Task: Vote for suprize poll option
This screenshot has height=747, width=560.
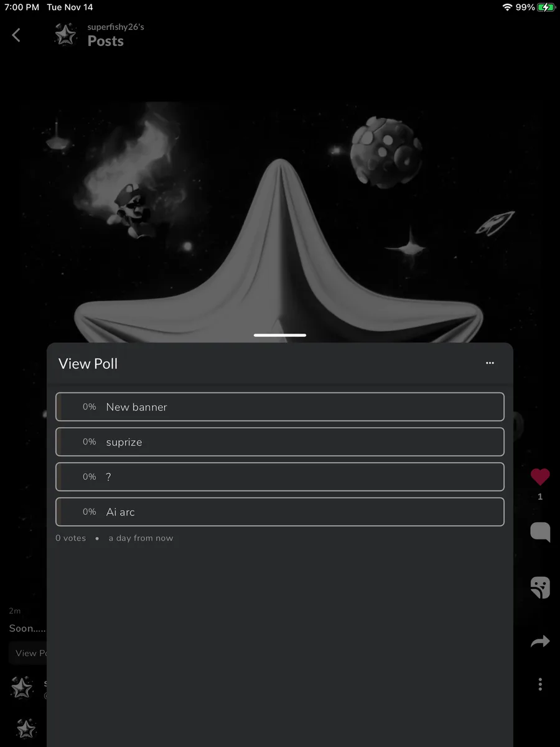Action: 280,441
